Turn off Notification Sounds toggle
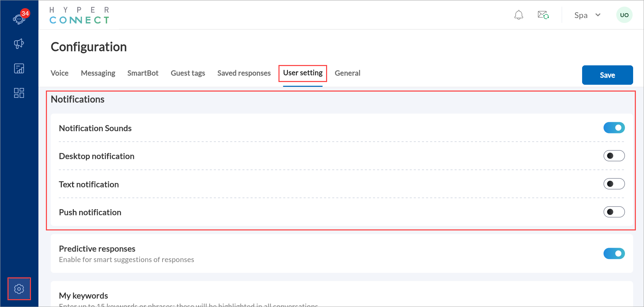 pos(614,128)
